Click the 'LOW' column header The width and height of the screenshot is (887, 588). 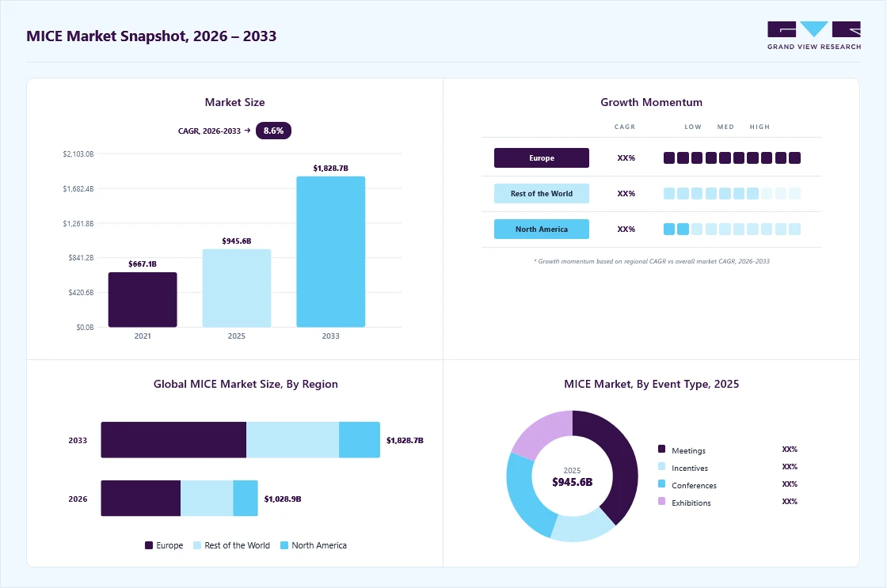693,127
